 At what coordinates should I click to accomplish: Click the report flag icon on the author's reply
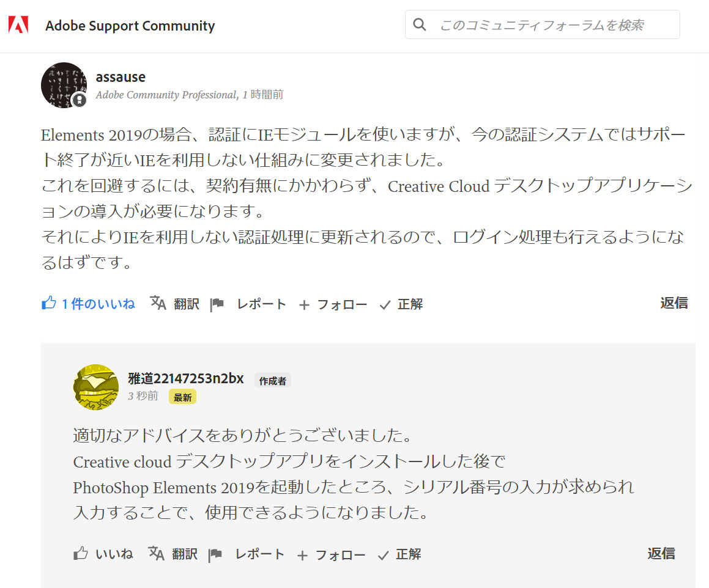click(x=215, y=554)
